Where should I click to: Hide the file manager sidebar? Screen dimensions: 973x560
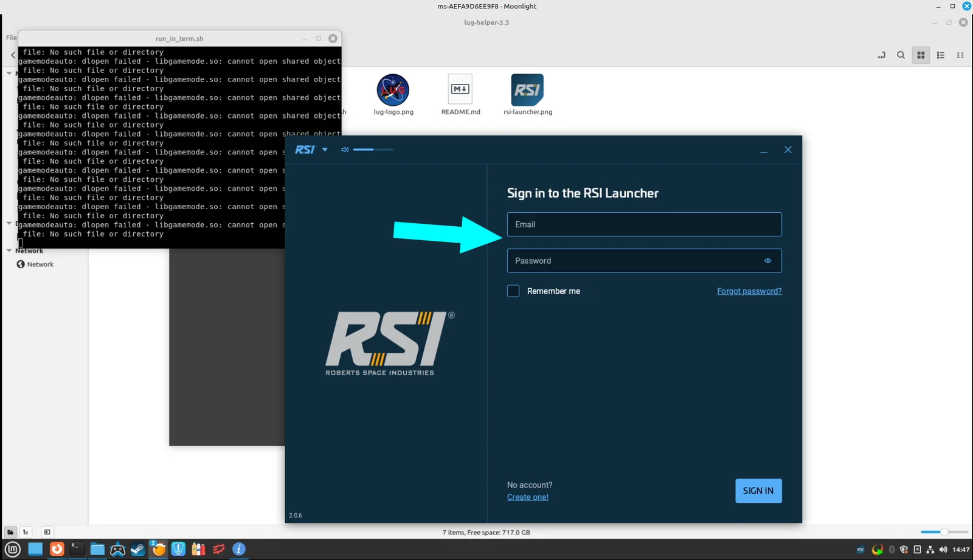click(47, 532)
